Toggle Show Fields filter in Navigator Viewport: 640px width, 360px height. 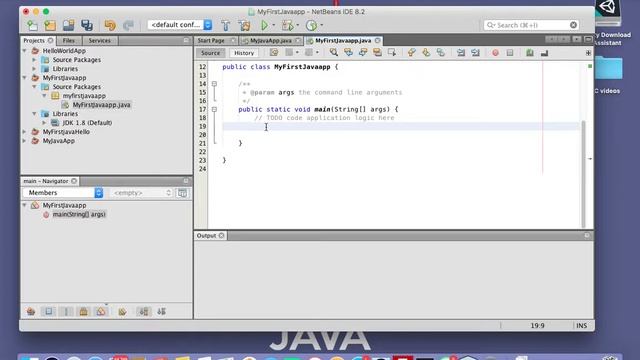click(49, 311)
